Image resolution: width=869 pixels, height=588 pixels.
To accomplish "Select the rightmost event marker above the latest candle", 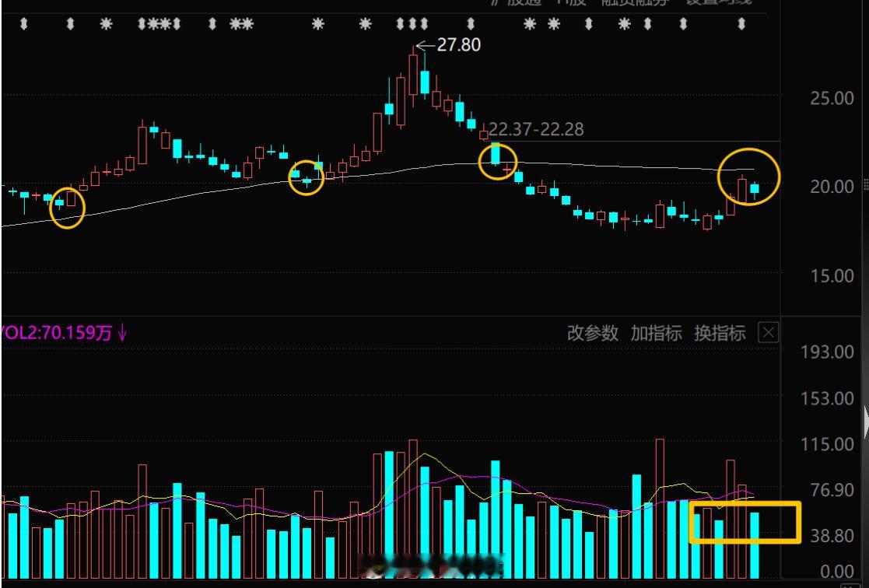I will (741, 24).
